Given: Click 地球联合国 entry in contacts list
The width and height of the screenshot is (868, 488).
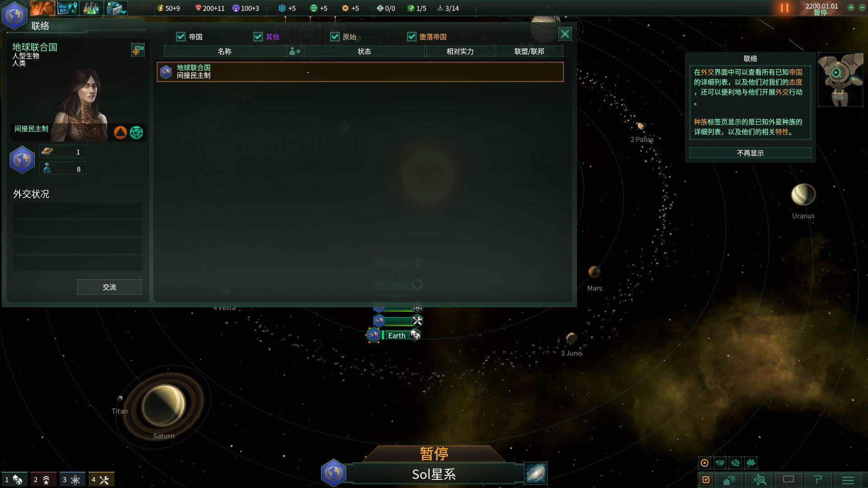Looking at the screenshot, I should pos(361,71).
